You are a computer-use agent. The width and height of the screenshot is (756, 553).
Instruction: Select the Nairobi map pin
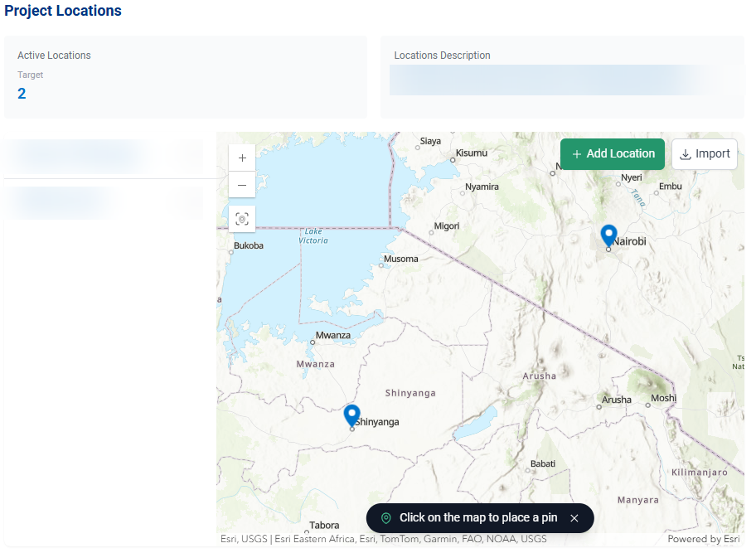point(608,235)
